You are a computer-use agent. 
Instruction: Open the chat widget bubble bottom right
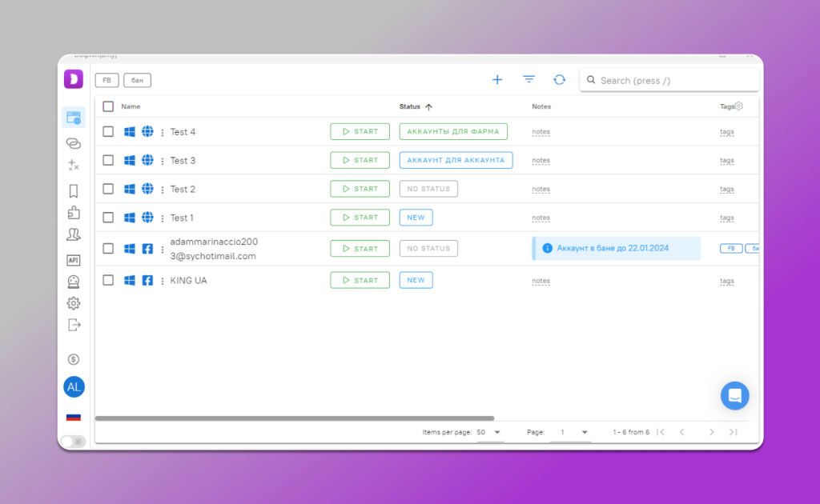click(x=734, y=395)
